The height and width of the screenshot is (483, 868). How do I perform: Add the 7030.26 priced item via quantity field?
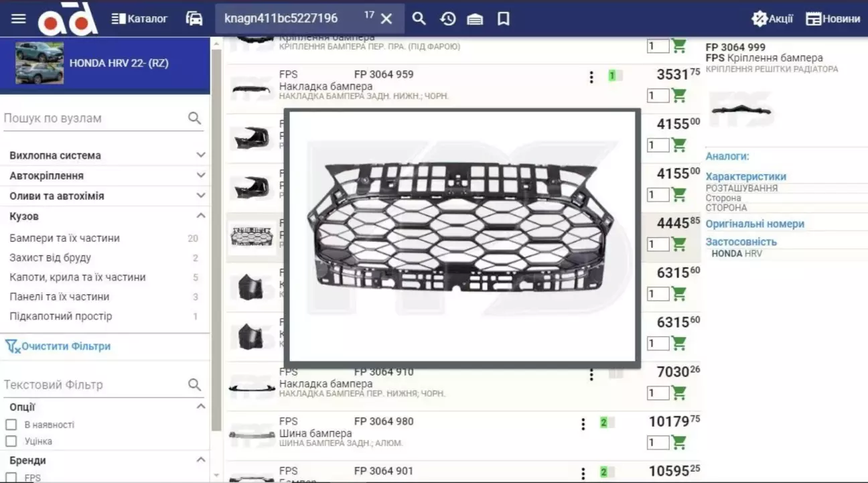pos(658,393)
